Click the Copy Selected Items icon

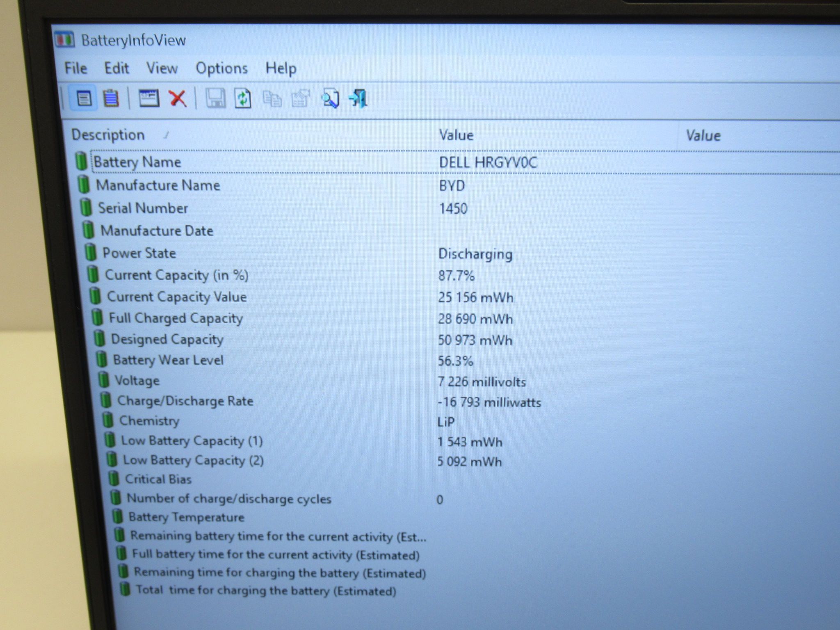point(272,99)
